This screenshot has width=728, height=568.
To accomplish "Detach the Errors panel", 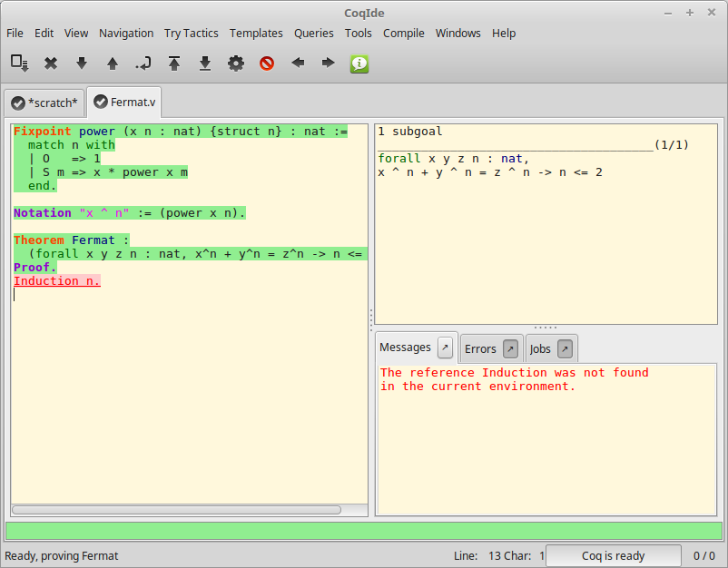I will pos(510,348).
